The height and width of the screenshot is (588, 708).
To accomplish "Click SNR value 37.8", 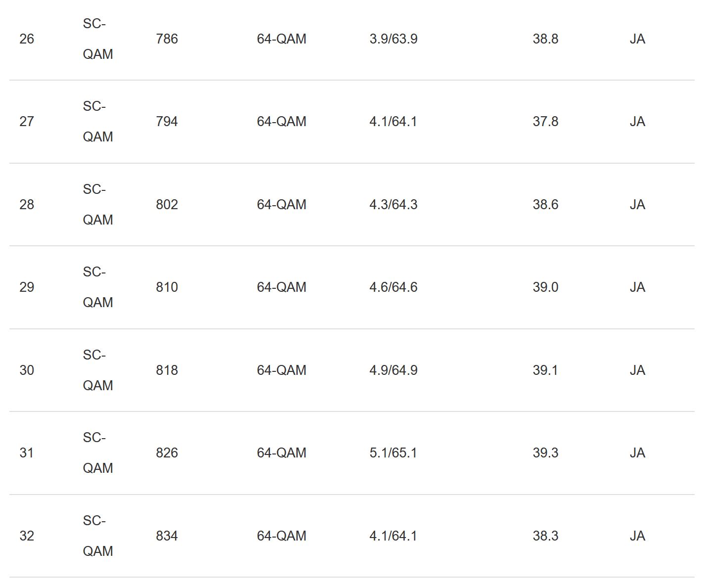I will (545, 122).
